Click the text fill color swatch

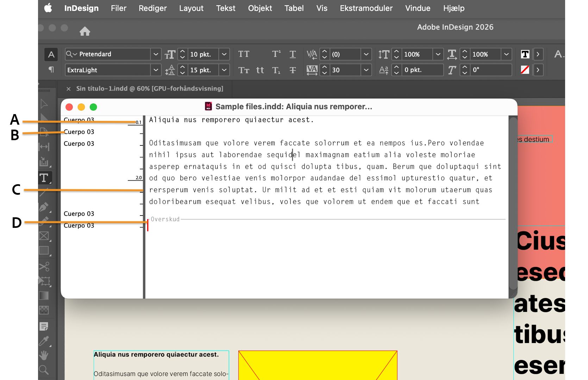[525, 54]
